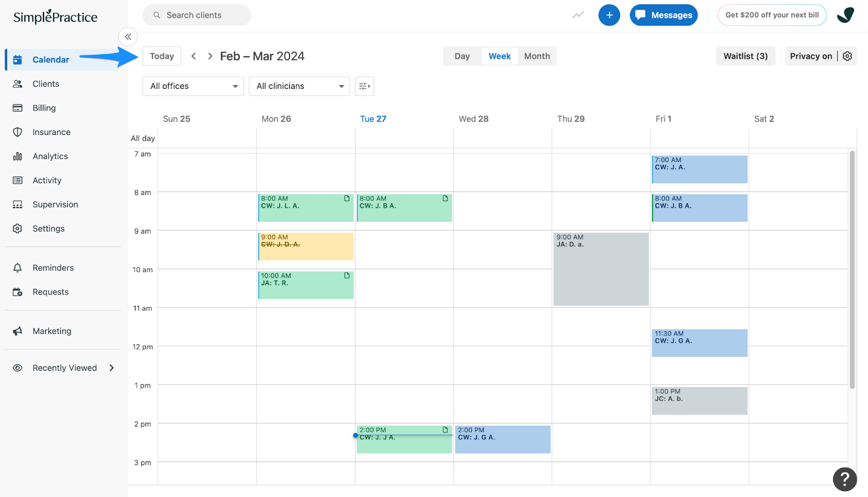Jump to today's date with the Today button

pyautogui.click(x=161, y=56)
